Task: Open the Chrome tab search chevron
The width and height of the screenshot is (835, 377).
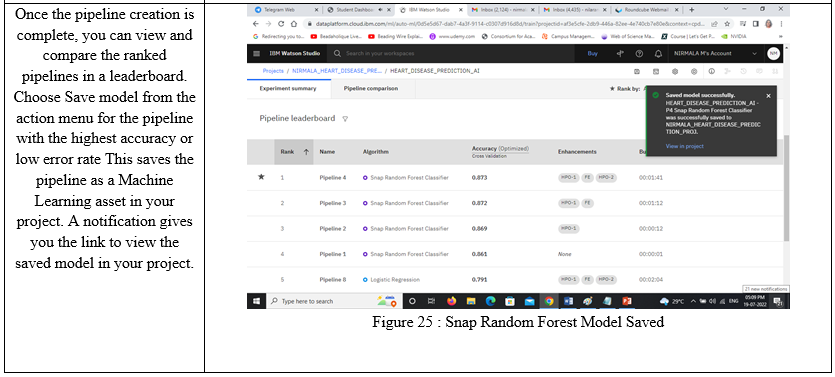Action: [x=726, y=9]
